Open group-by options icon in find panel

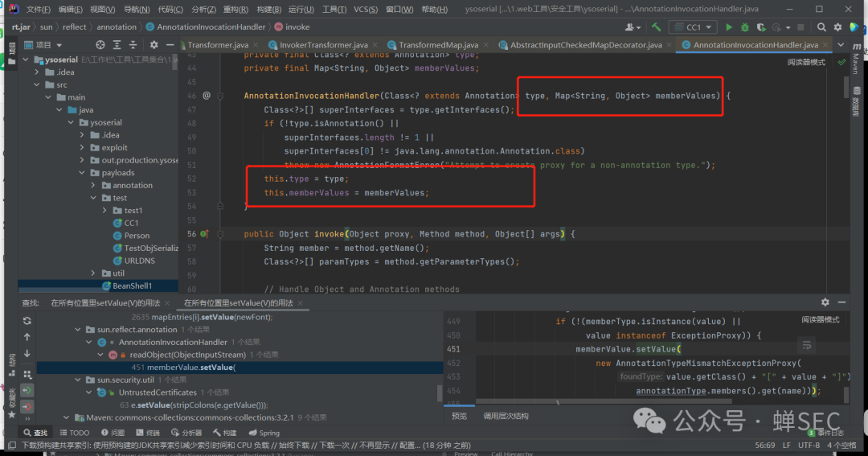click(x=27, y=374)
